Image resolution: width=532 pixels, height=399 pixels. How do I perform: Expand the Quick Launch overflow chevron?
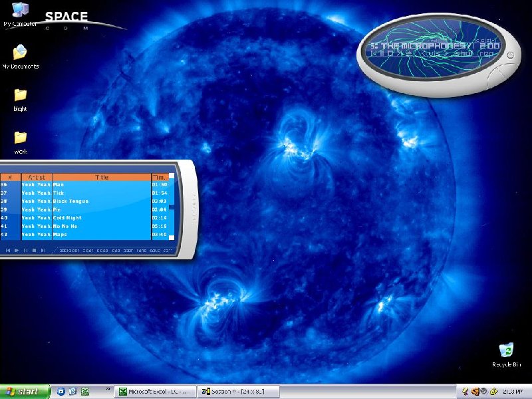click(x=108, y=389)
